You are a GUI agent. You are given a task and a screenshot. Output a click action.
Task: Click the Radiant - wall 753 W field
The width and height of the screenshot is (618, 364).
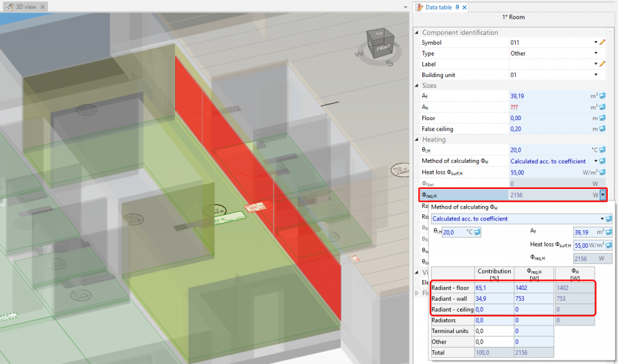(532, 299)
